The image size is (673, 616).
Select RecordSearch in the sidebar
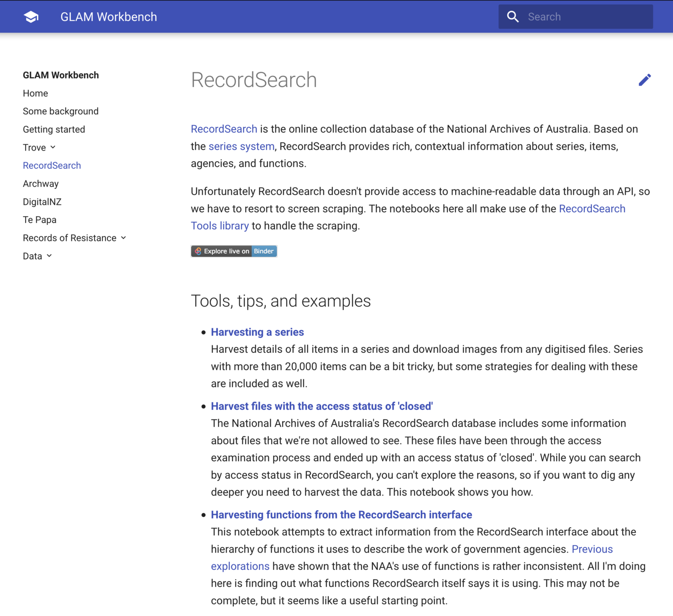[x=52, y=166]
